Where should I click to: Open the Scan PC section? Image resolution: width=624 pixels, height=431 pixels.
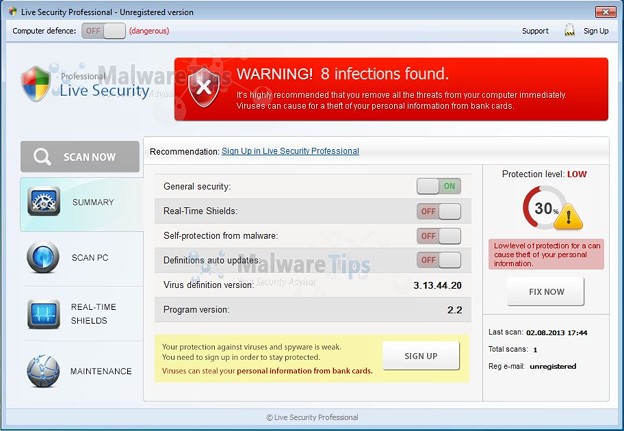(82, 258)
